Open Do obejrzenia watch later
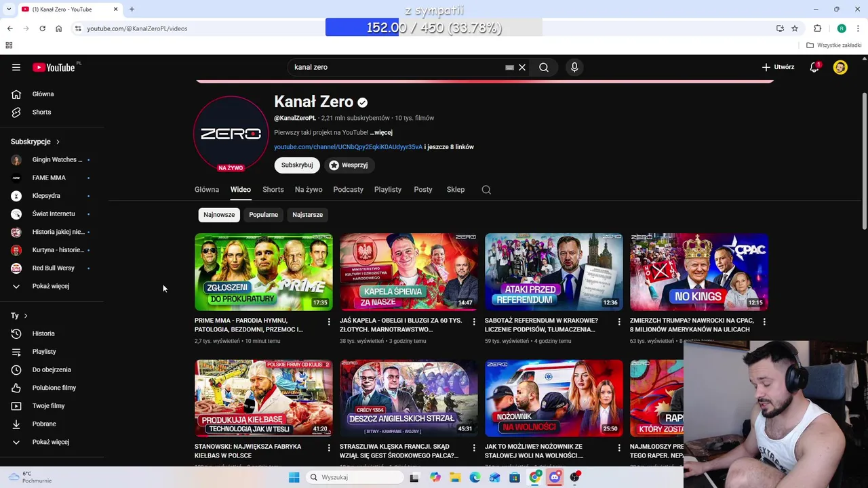Viewport: 868px width, 488px height. coord(52,369)
